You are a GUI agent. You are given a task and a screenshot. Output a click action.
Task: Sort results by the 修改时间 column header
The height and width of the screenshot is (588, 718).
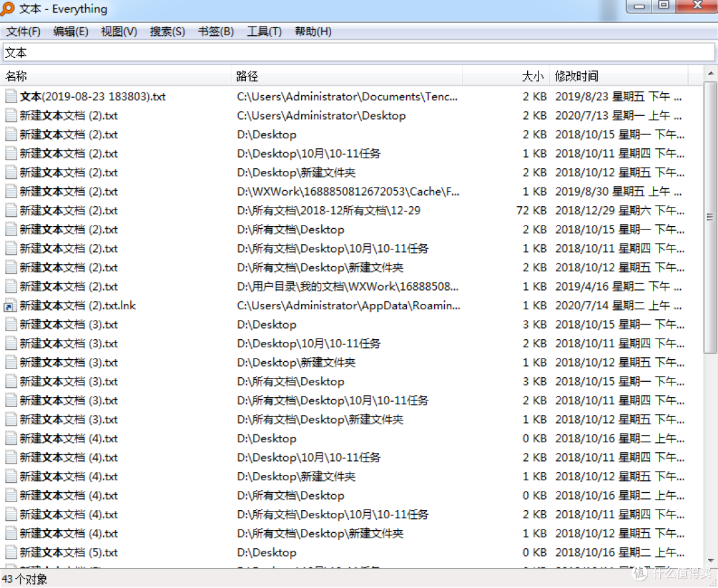(618, 76)
